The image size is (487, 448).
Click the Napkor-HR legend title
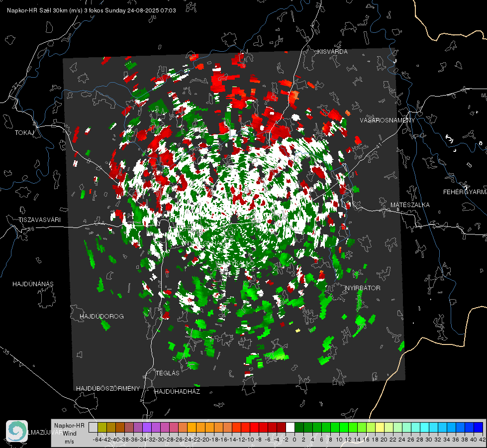[x=69, y=426]
